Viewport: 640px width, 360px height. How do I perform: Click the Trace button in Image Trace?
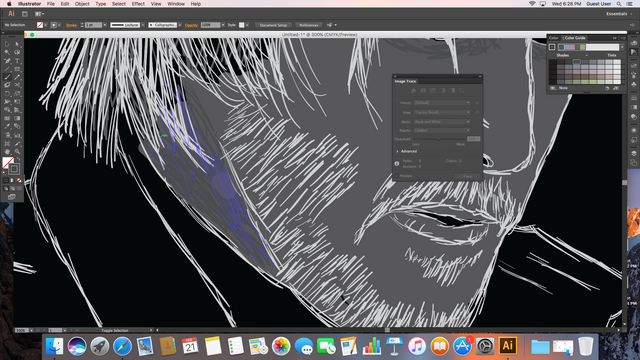(x=467, y=176)
